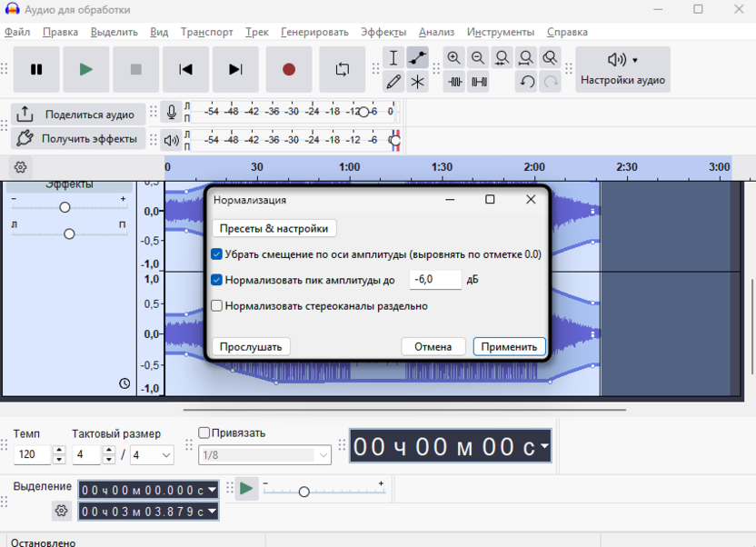Enable normalize stereo channels independently
The width and height of the screenshot is (756, 547).
(217, 306)
